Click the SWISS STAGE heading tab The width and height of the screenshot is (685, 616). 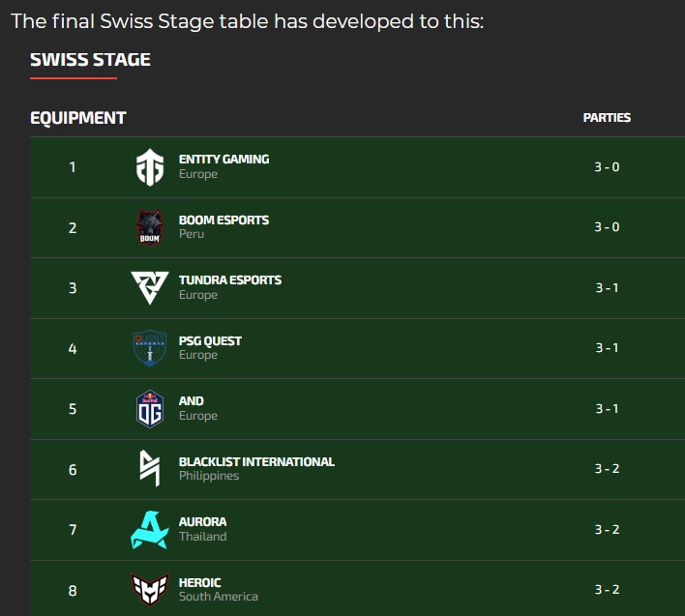90,60
